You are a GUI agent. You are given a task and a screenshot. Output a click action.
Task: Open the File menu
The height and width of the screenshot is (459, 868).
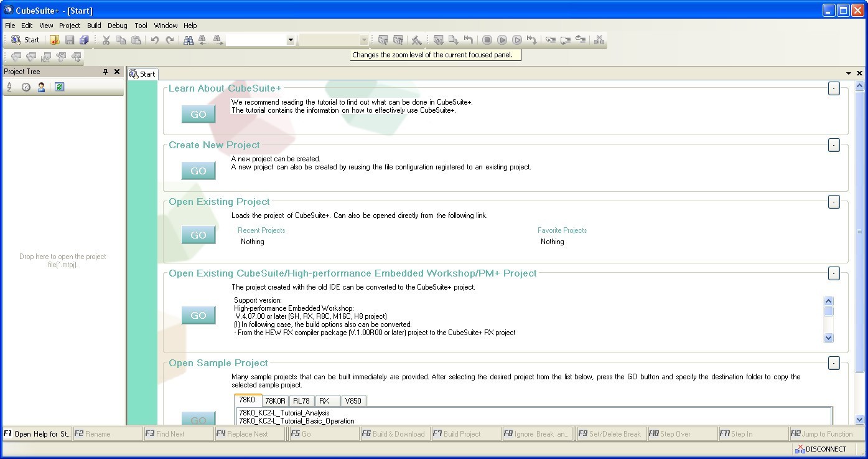click(10, 26)
